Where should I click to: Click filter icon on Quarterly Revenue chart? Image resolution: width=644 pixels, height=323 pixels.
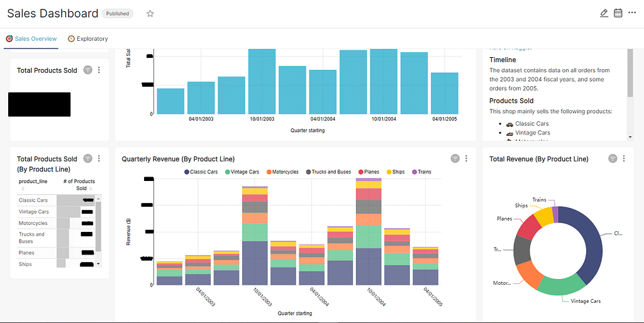(455, 158)
